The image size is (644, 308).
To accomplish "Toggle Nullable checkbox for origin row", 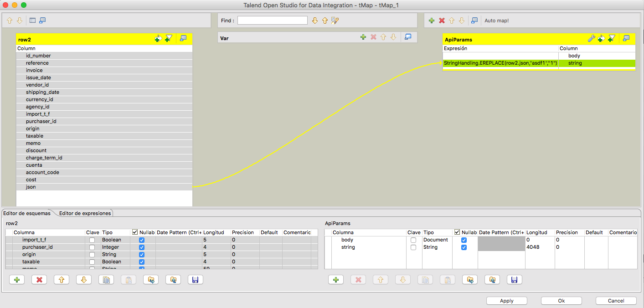I will [x=142, y=255].
